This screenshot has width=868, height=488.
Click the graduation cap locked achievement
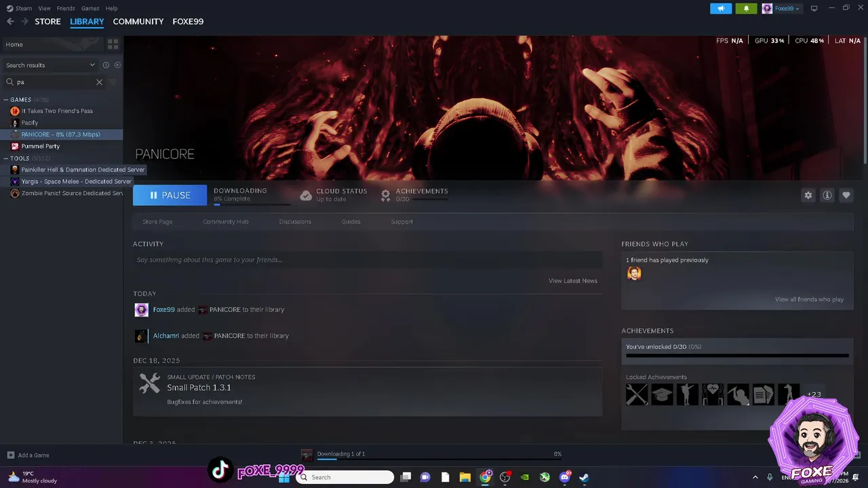point(662,394)
